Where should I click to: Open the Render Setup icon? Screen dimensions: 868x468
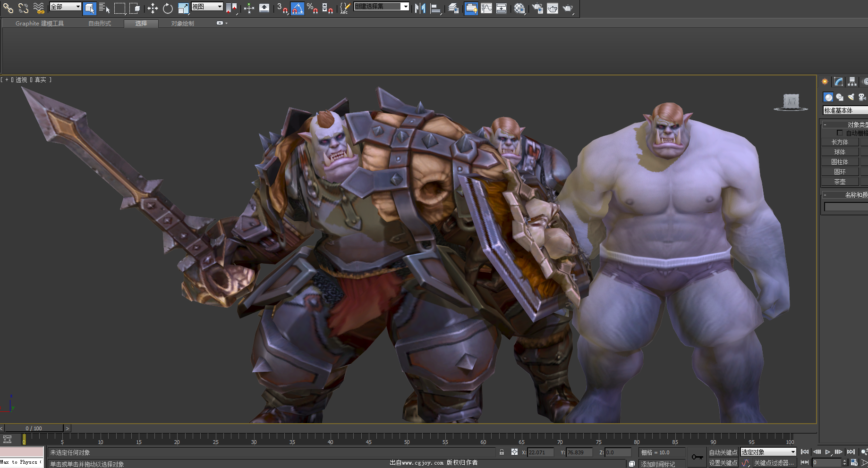click(x=537, y=8)
